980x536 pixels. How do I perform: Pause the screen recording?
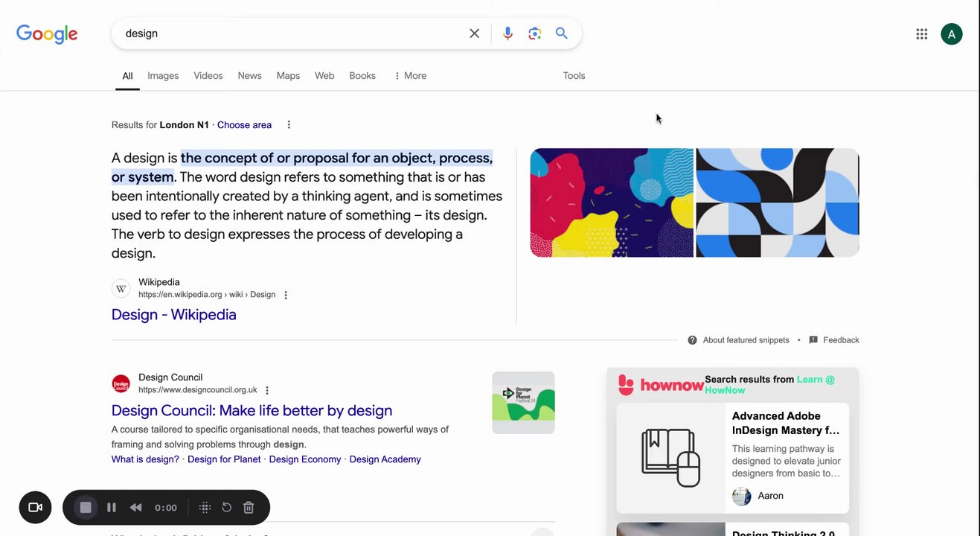(112, 508)
